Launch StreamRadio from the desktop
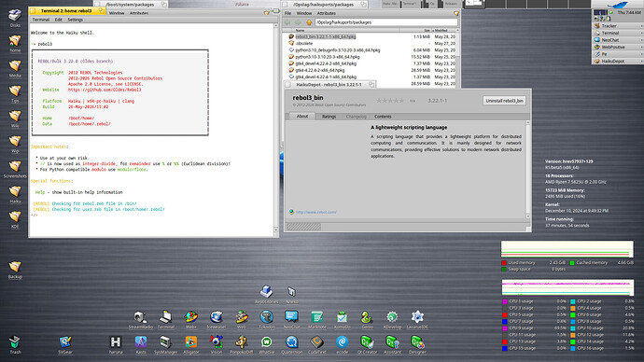644x362 pixels. click(141, 317)
